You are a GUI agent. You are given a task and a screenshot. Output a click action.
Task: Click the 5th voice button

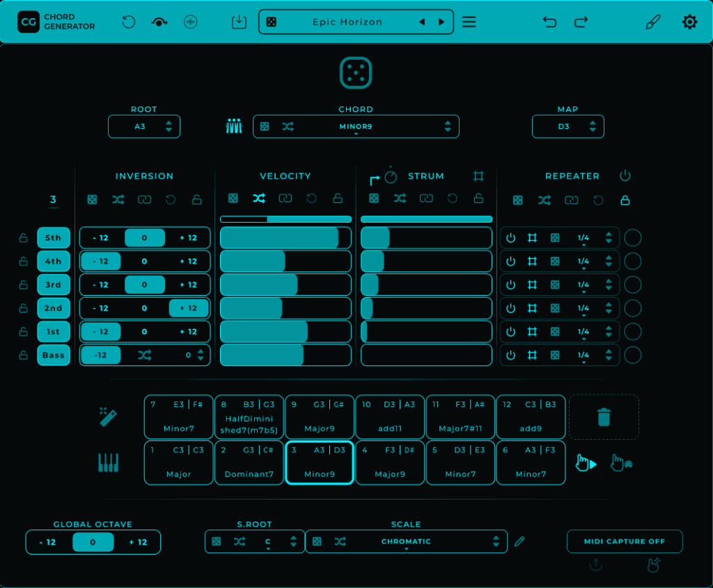click(53, 238)
